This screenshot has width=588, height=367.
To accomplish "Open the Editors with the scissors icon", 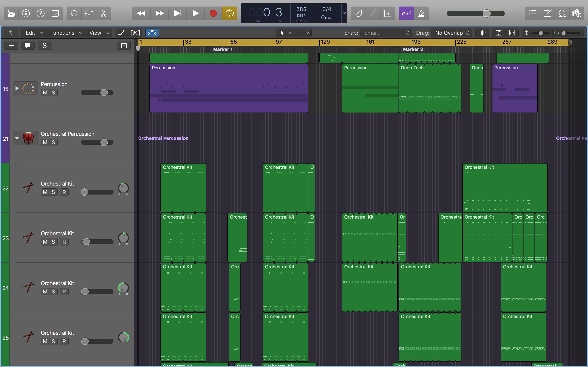I will [103, 13].
